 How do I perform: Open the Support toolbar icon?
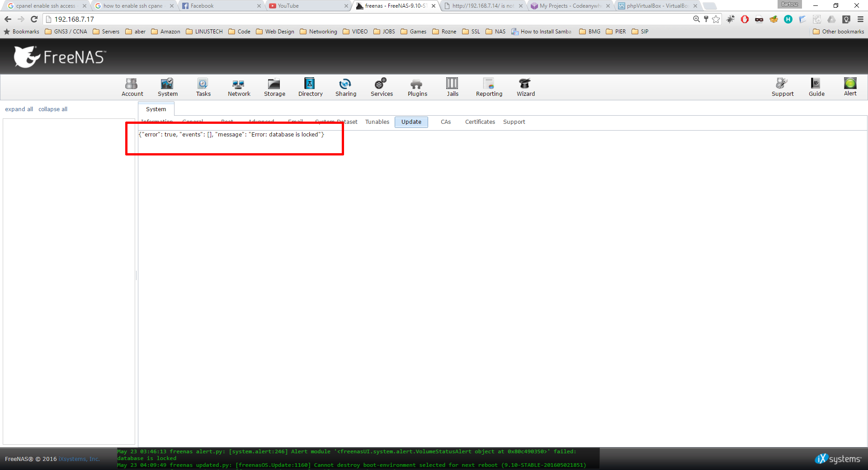click(x=783, y=87)
